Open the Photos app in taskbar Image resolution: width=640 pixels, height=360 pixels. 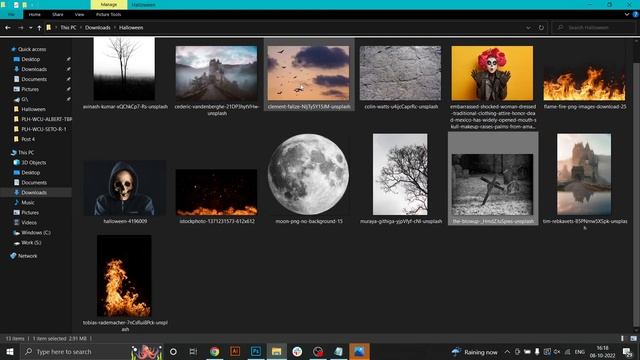click(x=359, y=351)
